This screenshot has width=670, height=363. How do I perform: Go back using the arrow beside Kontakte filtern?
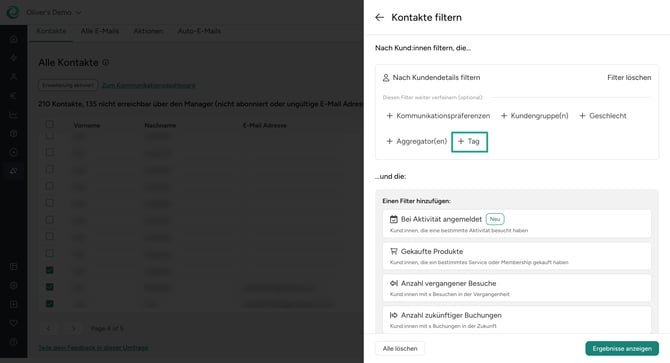379,18
